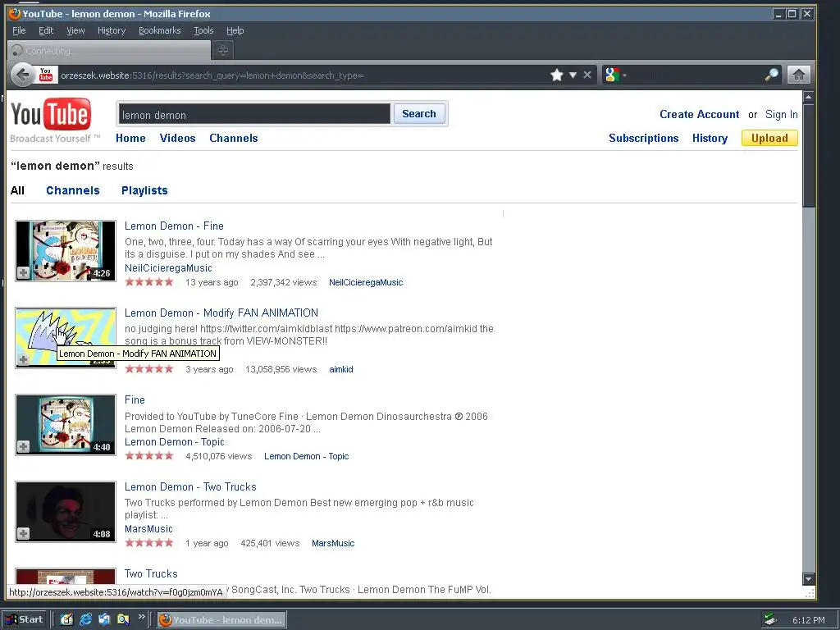Screen dimensions: 840x630
Task: Open the Help menu
Action: pos(235,30)
